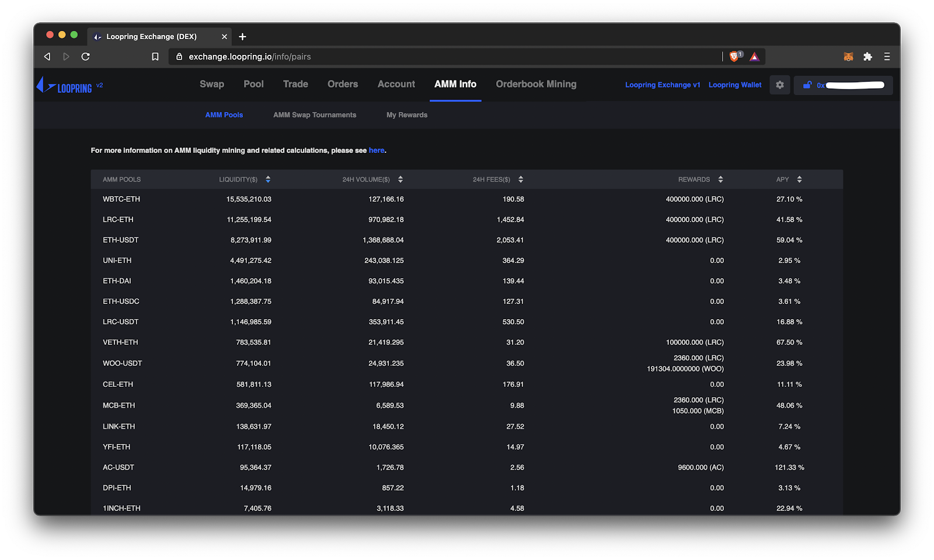Viewport: 934px width, 560px height.
Task: Click the AC-USDT 121.33 % APY value
Action: tap(789, 468)
